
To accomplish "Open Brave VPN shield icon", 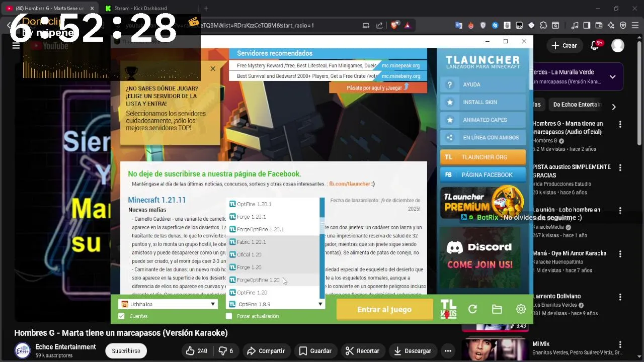I will click(x=623, y=25).
